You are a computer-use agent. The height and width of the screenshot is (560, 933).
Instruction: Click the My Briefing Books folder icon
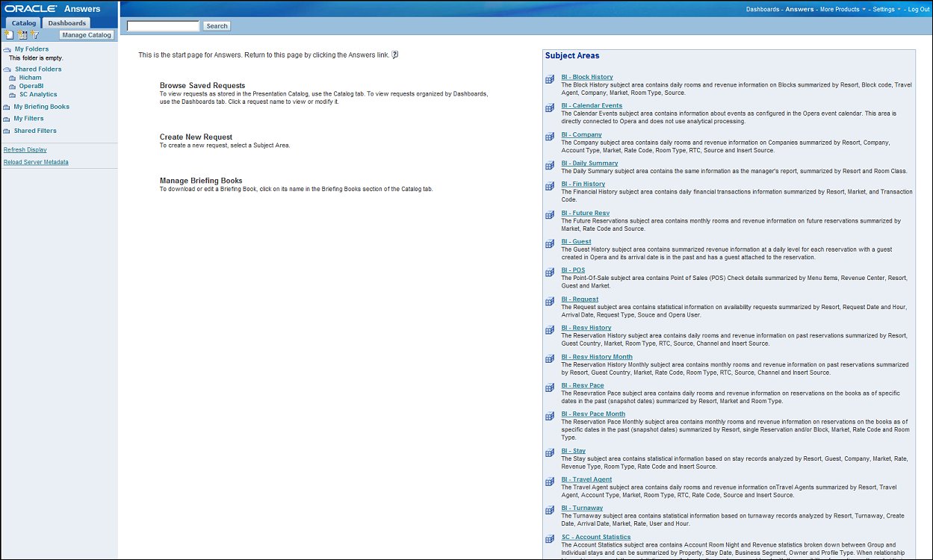click(x=7, y=105)
